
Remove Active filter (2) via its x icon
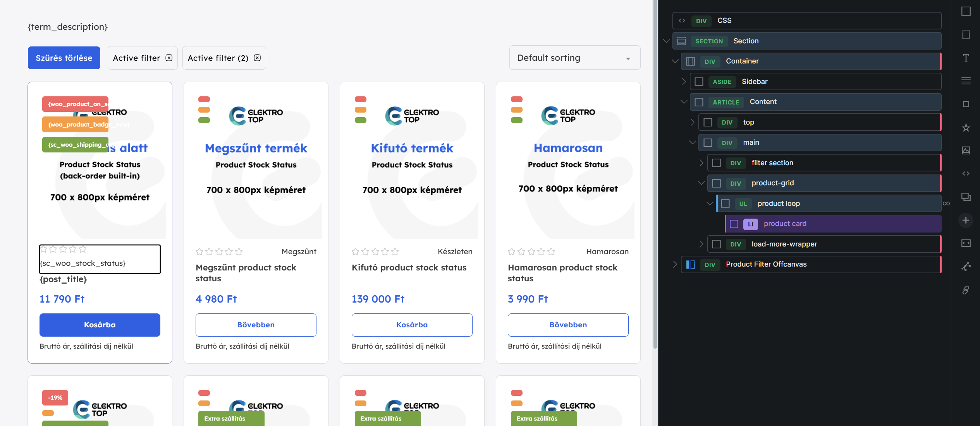click(257, 58)
